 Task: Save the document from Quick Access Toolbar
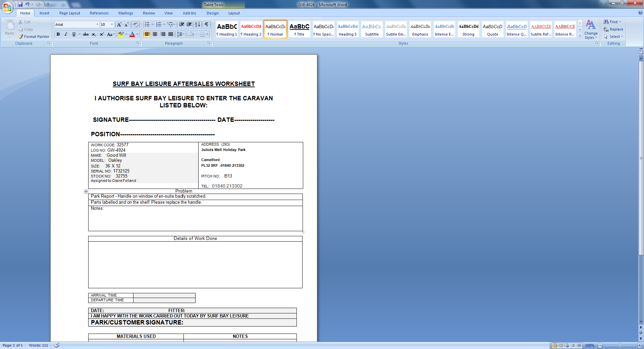point(20,4)
